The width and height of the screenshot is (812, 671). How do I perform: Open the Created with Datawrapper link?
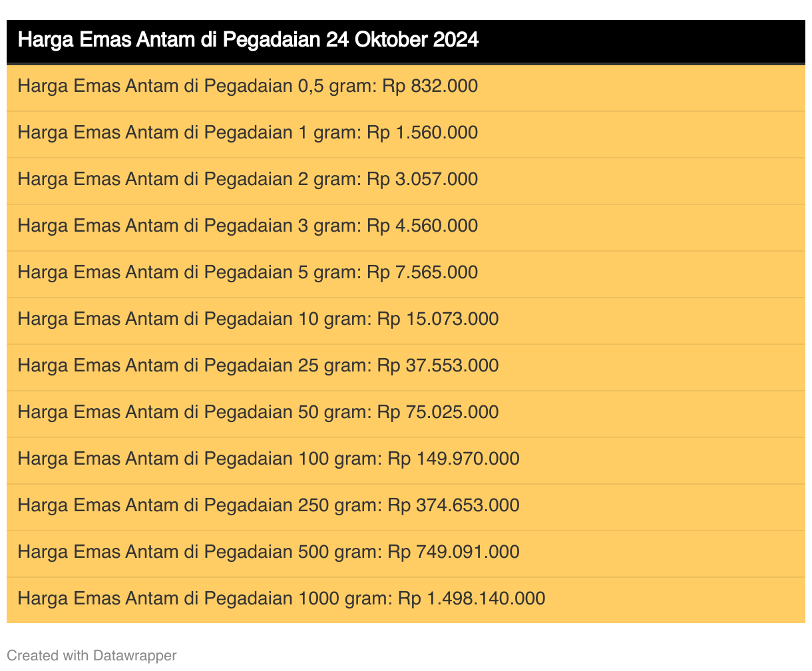coord(91,656)
